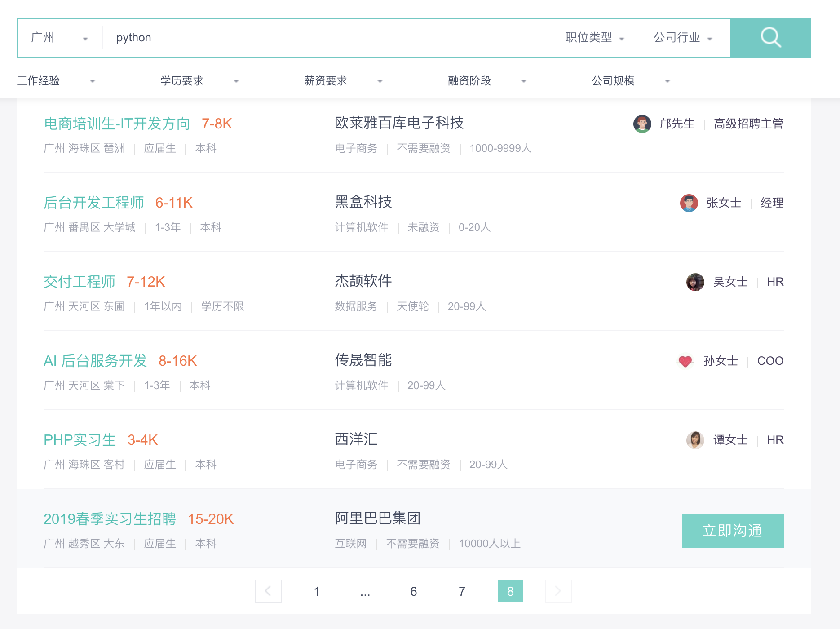Open the 工作经验 filter
Screen dimensions: 840x629
coord(56,81)
